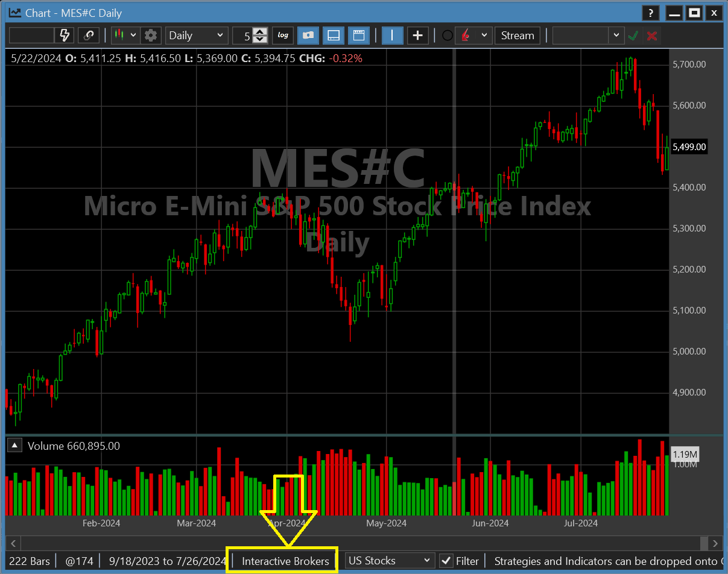
Task: Click the 5,000.00 price axis label
Action: pyautogui.click(x=689, y=351)
